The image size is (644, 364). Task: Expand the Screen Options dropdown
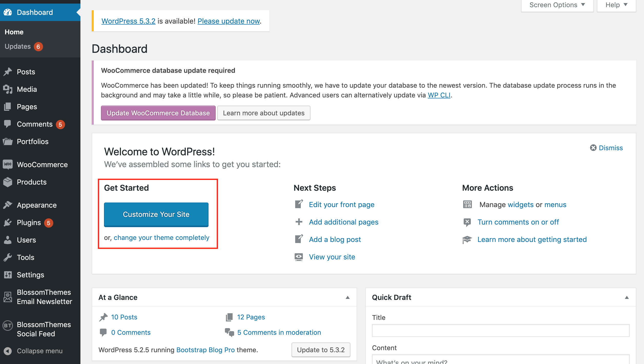point(557,5)
